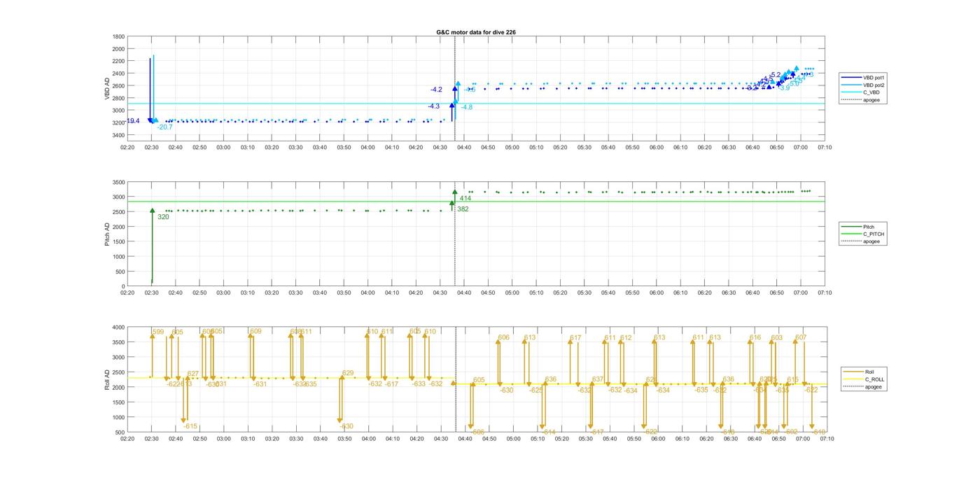Click the "607" roll move label

click(801, 337)
